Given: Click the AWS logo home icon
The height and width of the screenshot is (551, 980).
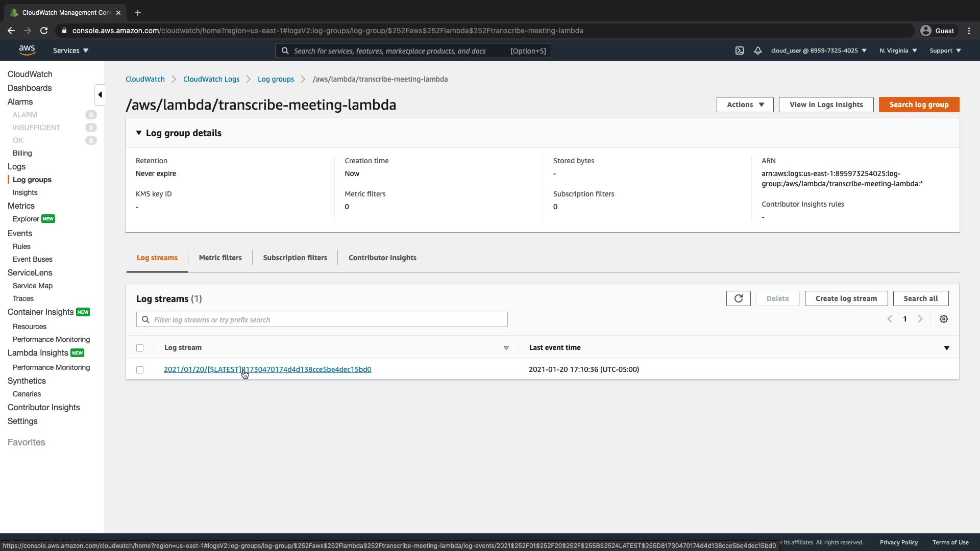Looking at the screenshot, I should click(x=27, y=50).
